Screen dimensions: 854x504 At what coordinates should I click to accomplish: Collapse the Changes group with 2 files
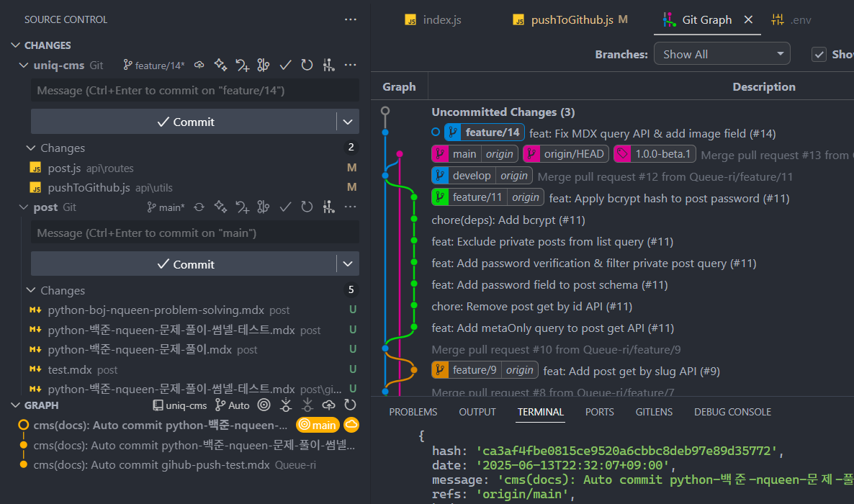pos(31,148)
